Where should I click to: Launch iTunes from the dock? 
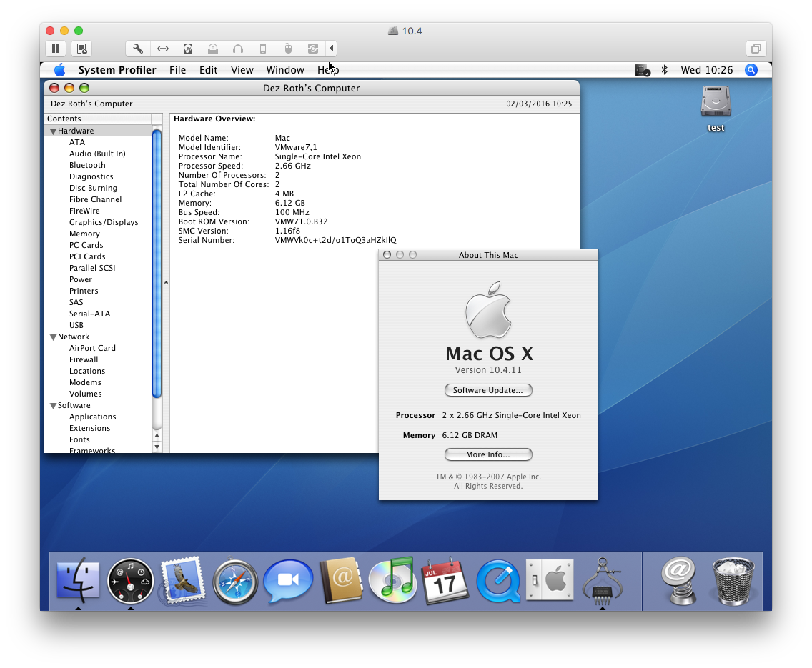(392, 580)
